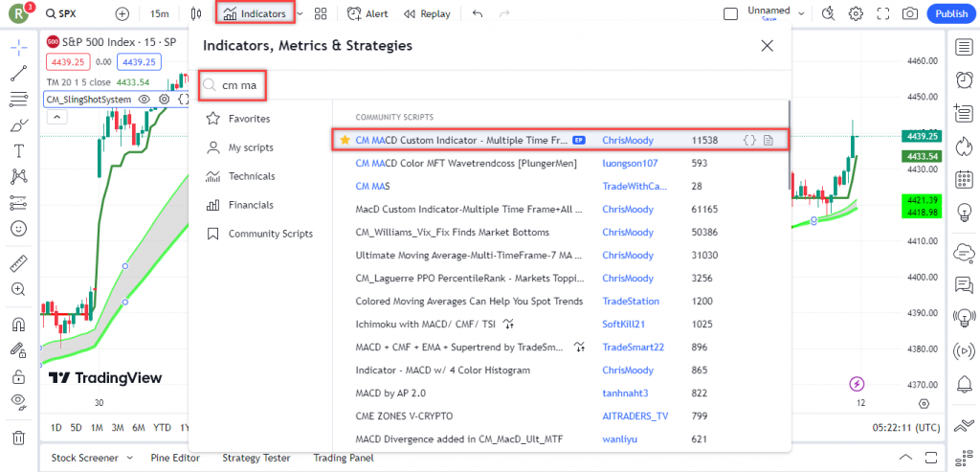980x472 pixels.
Task: Open SoftKill21 author profile
Action: tap(623, 324)
